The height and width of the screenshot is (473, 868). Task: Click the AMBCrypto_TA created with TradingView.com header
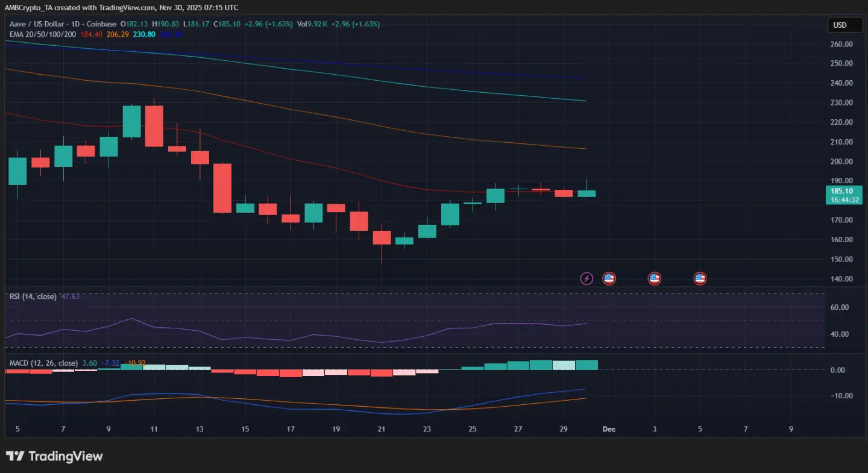pyautogui.click(x=121, y=7)
